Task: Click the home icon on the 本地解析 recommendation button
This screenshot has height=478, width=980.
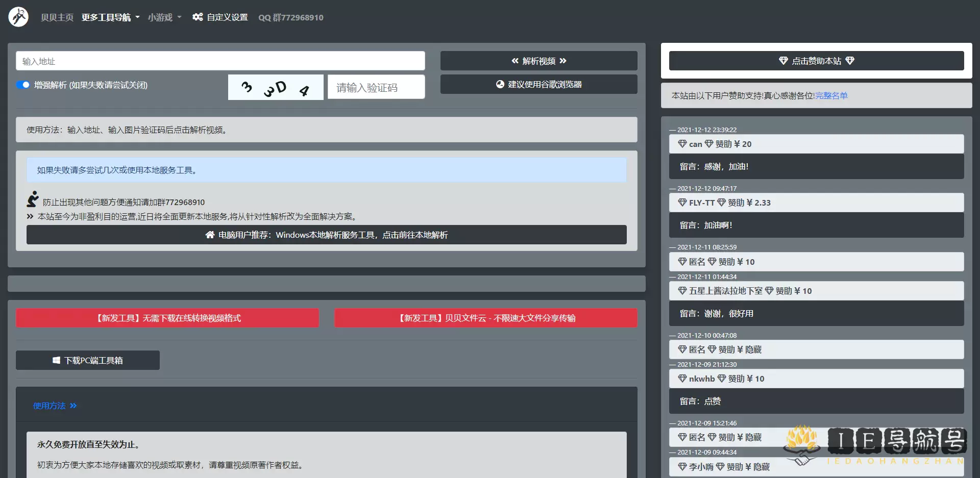Action: pos(209,235)
